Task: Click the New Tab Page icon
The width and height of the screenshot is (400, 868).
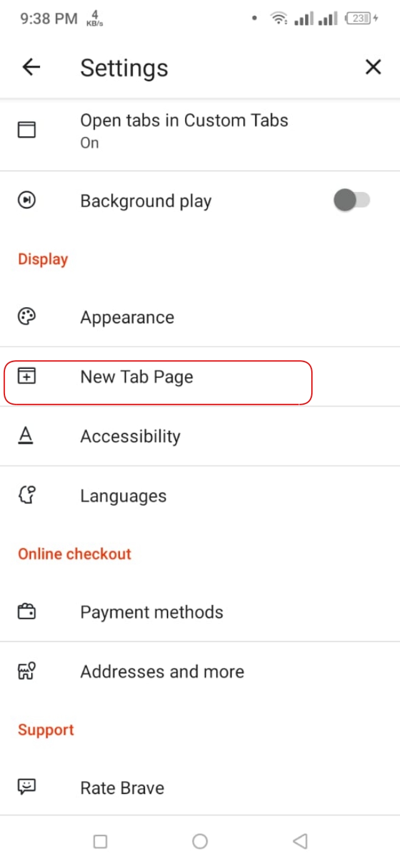Action: click(x=26, y=376)
